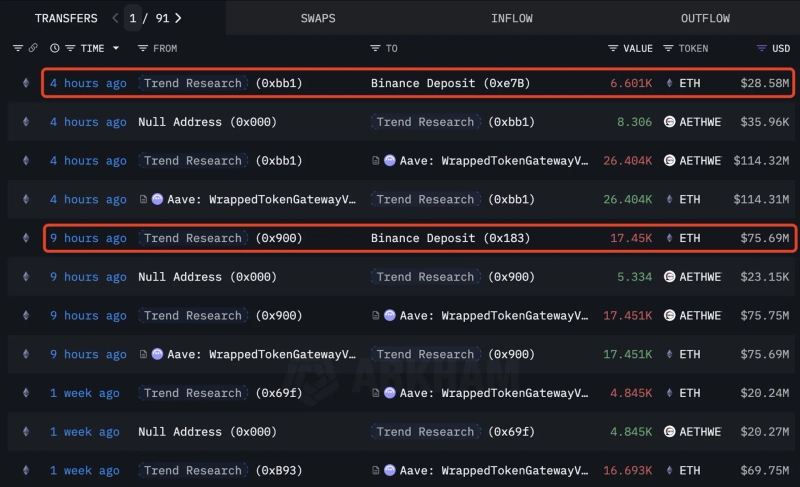
Task: Open the Binance Deposit (0x183) address link
Action: [x=450, y=238]
